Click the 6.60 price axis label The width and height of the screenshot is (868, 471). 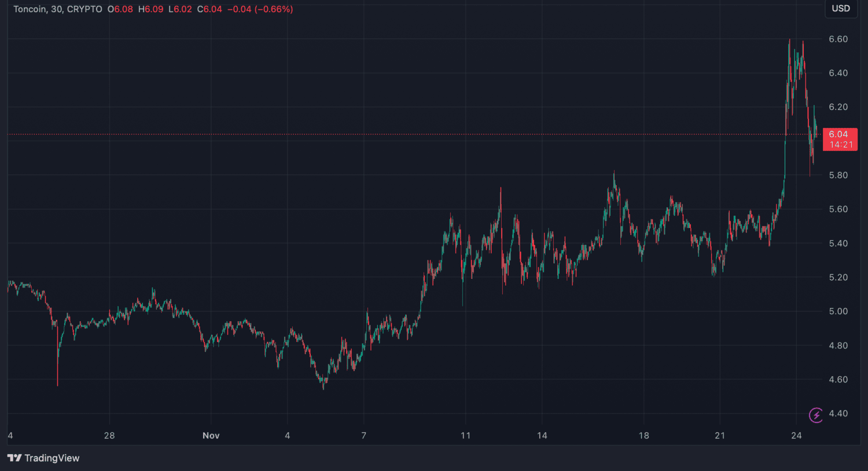click(838, 39)
